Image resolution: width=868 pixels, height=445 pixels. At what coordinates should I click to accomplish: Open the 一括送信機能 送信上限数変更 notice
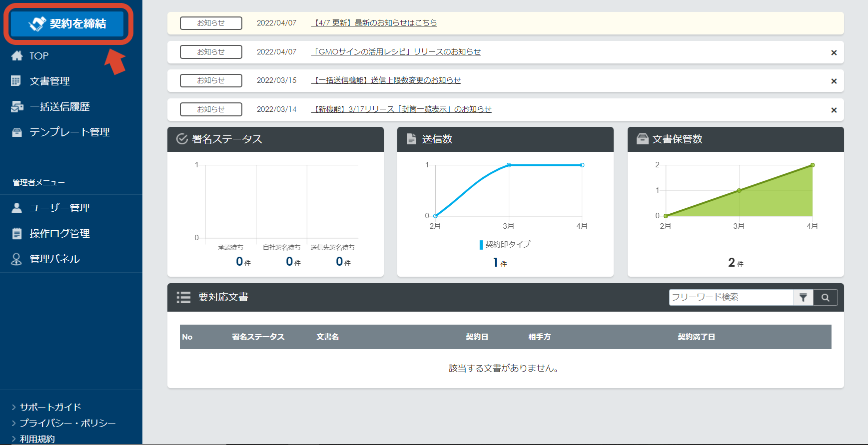pos(386,80)
